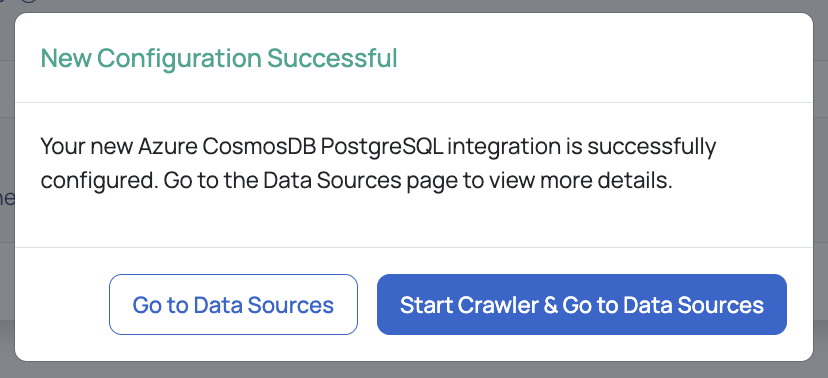Choose the outlined white Data Sources button
The image size is (828, 378).
(x=233, y=305)
